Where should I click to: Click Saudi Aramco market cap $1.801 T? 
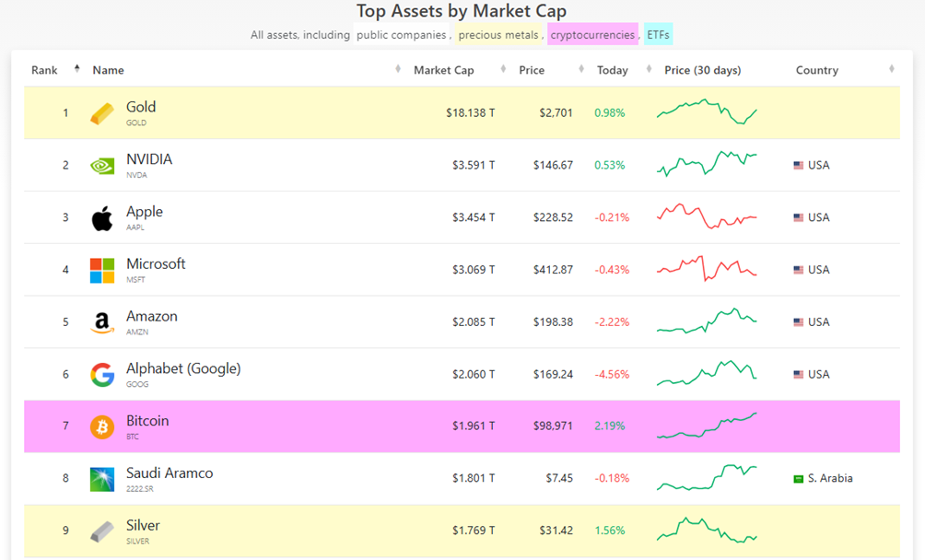tap(474, 479)
